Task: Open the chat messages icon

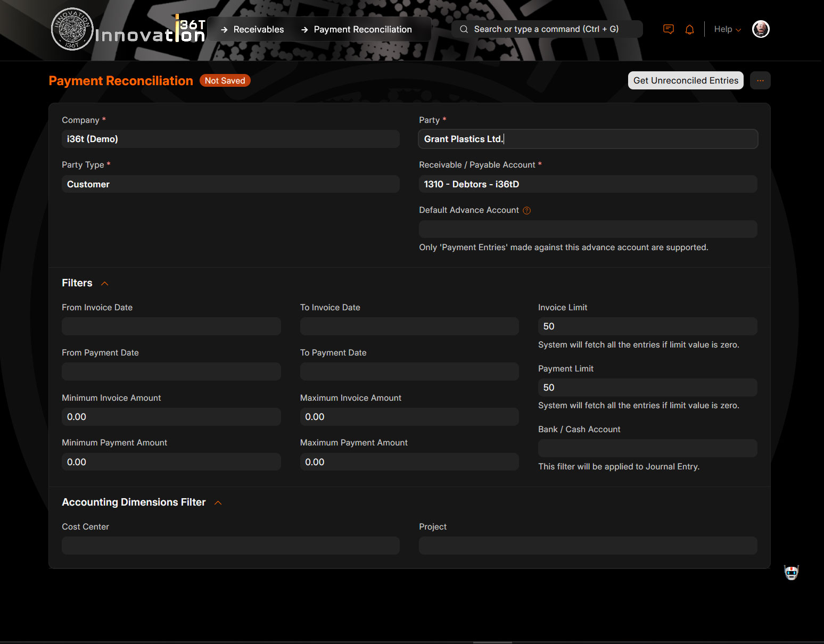Action: pyautogui.click(x=668, y=29)
